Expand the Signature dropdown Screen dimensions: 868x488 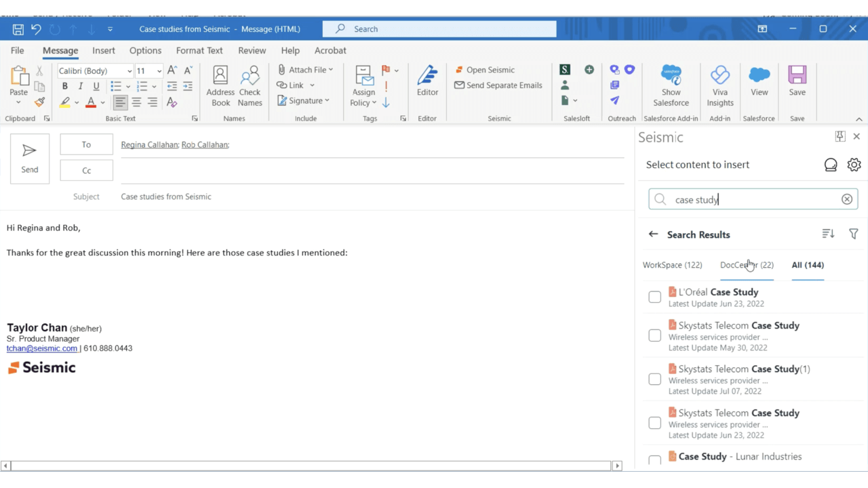point(328,101)
